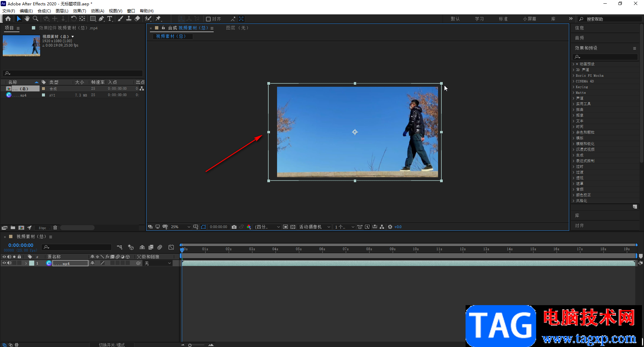
Task: Click new composition icon in project panel
Action: pyautogui.click(x=21, y=228)
